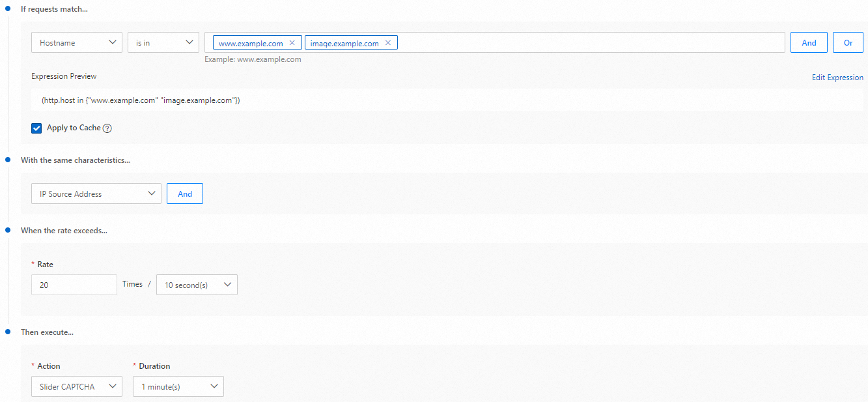Uncheck the Apply to Cache checkbox
Viewport: 868px width, 402px height.
point(36,128)
